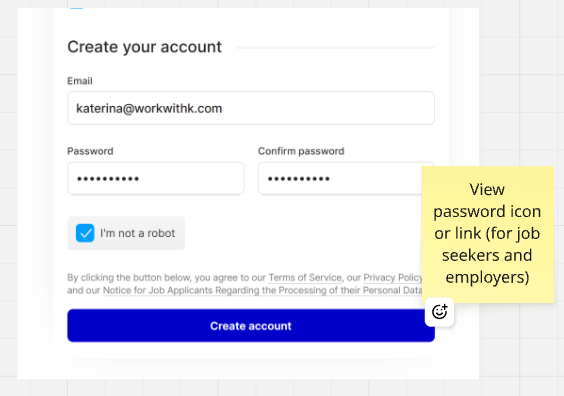This screenshot has width=564, height=396.
Task: Click the Password field label
Action: pos(90,151)
